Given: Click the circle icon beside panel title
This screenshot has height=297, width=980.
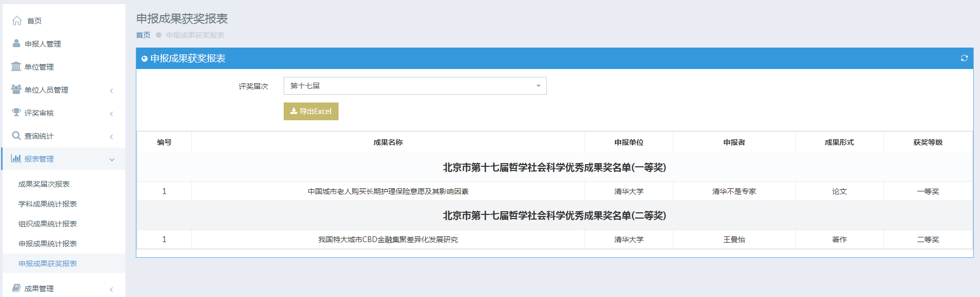Looking at the screenshot, I should [144, 59].
